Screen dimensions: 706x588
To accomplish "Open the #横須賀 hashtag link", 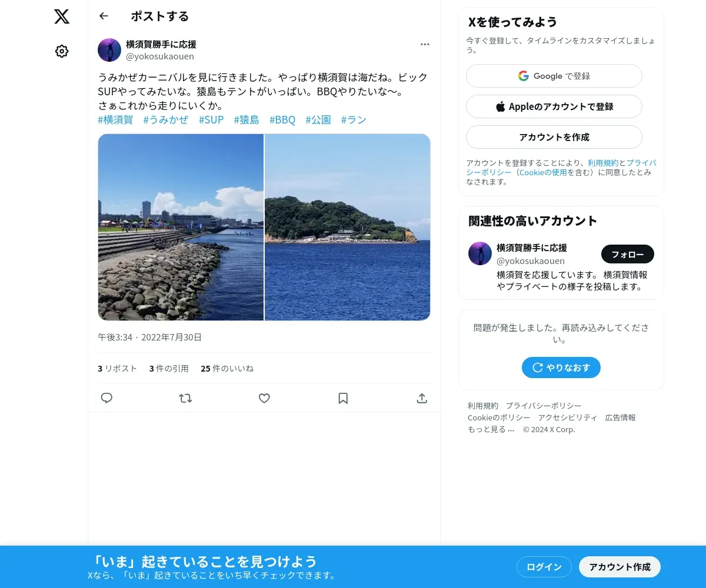I will [x=115, y=119].
